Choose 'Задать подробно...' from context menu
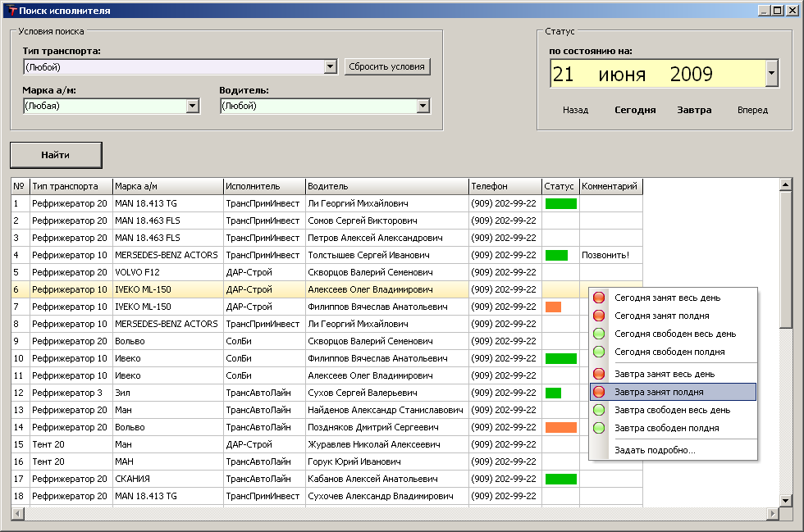 tap(655, 450)
